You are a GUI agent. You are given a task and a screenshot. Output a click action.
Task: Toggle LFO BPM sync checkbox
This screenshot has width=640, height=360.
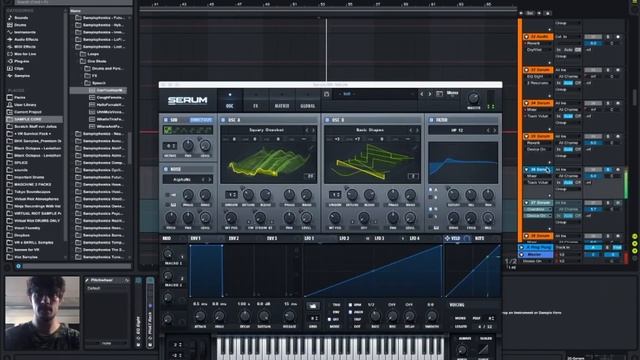[350, 305]
